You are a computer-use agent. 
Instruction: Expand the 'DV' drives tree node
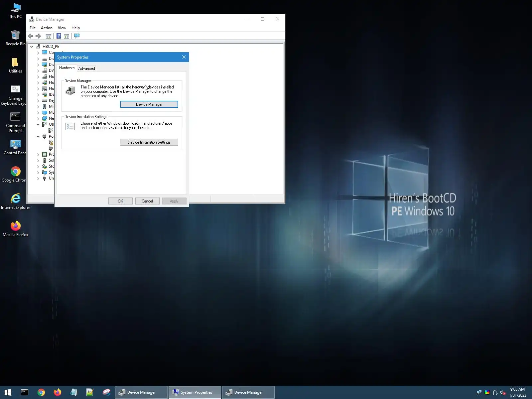[x=38, y=70]
